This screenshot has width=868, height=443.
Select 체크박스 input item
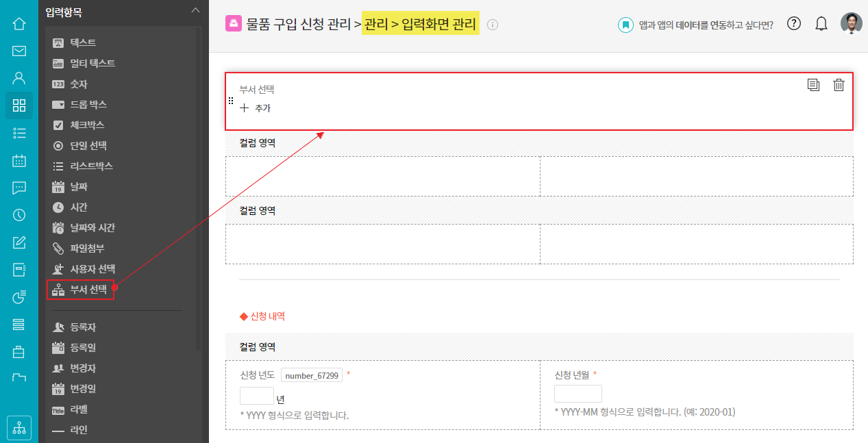(x=86, y=125)
